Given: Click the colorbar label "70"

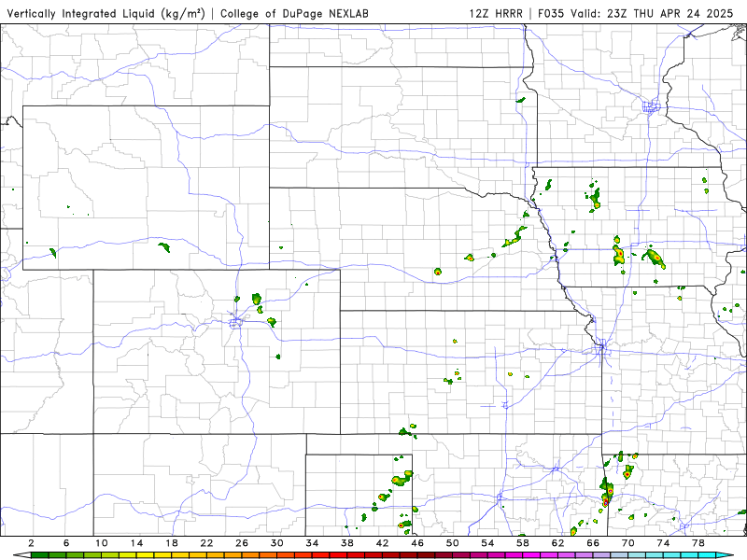Looking at the screenshot, I should pyautogui.click(x=627, y=543).
